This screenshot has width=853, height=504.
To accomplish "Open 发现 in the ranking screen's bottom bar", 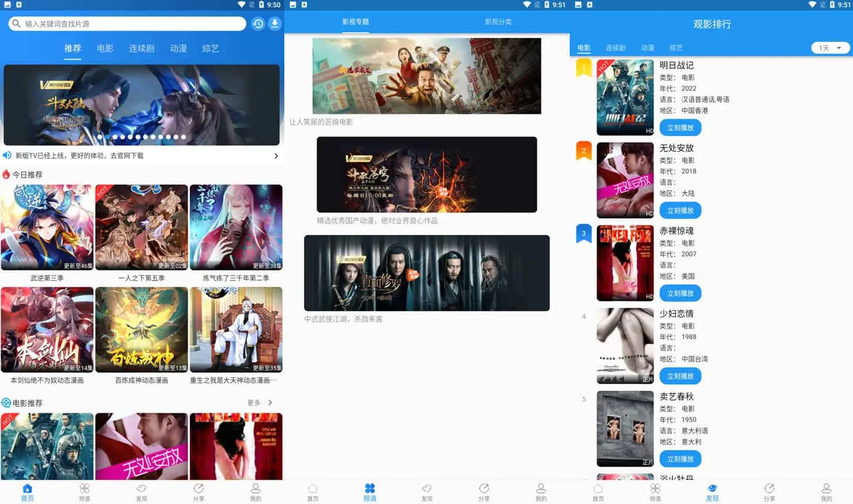I will coord(712,492).
